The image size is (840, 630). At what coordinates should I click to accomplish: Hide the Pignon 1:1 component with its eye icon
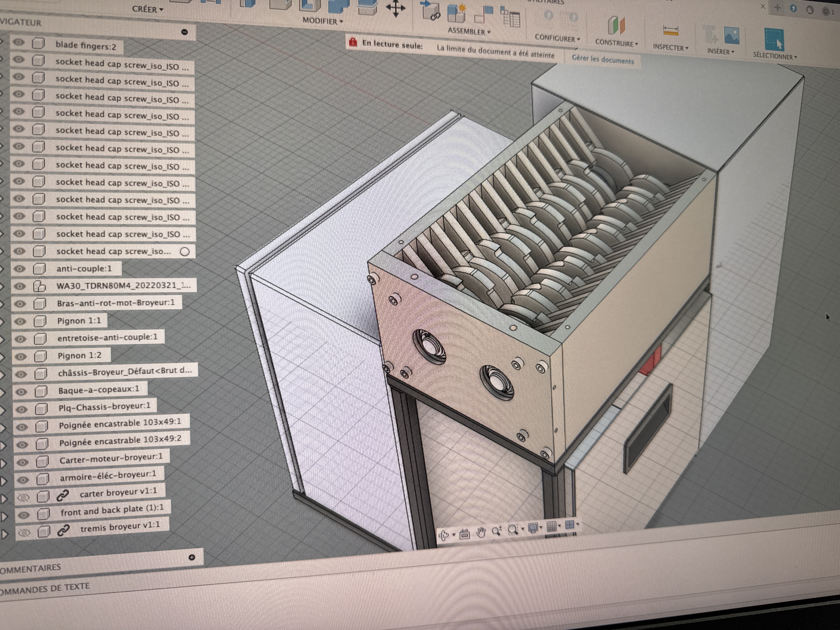pyautogui.click(x=20, y=320)
